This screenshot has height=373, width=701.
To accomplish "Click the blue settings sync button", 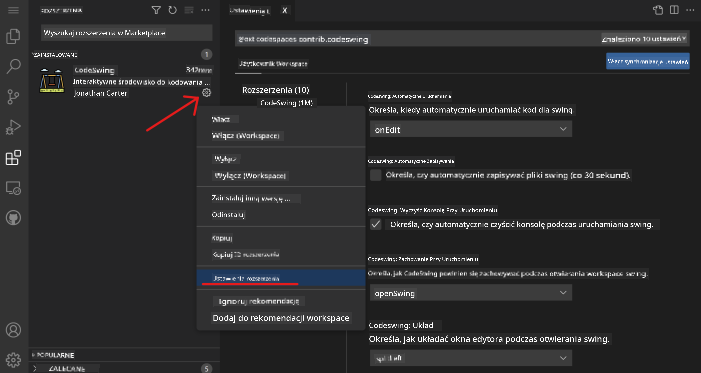I will pos(647,62).
